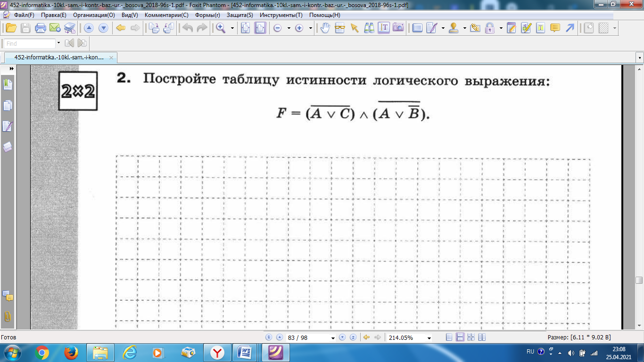
Task: Go to next page in status bar
Action: 342,337
